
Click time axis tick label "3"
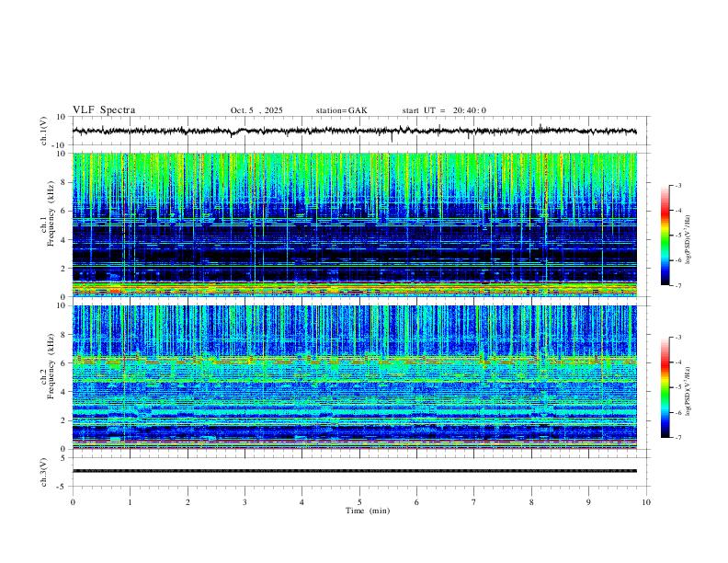pos(245,502)
